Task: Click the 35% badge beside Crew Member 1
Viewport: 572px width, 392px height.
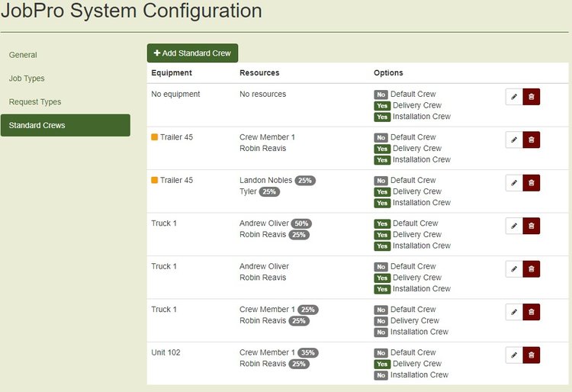Action: [307, 353]
